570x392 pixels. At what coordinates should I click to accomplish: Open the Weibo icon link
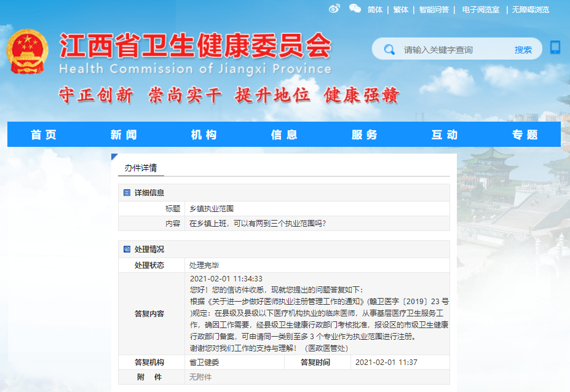334,9
